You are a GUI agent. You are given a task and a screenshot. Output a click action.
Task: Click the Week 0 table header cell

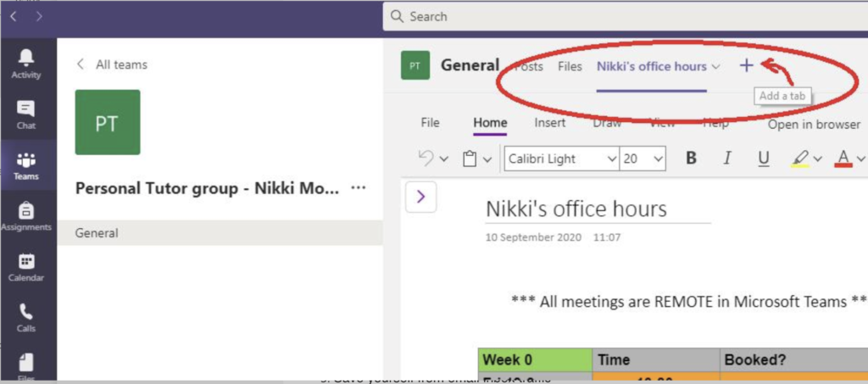[535, 359]
